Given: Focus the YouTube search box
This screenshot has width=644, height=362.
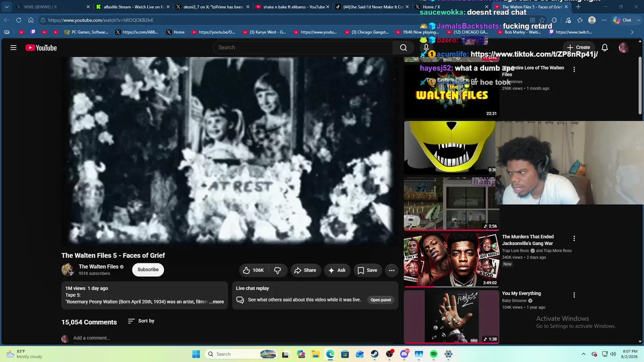Looking at the screenshot, I should [303, 47].
